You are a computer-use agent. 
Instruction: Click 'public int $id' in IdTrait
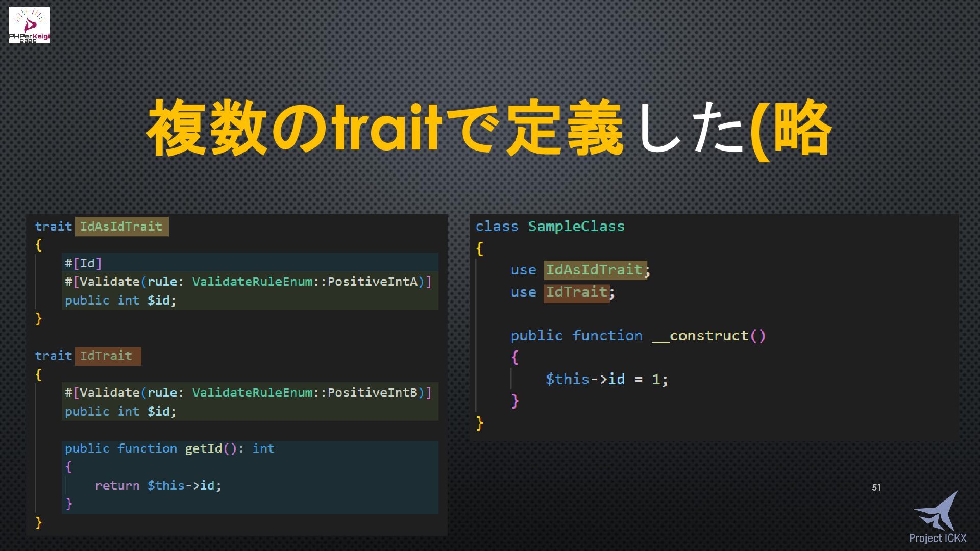120,412
